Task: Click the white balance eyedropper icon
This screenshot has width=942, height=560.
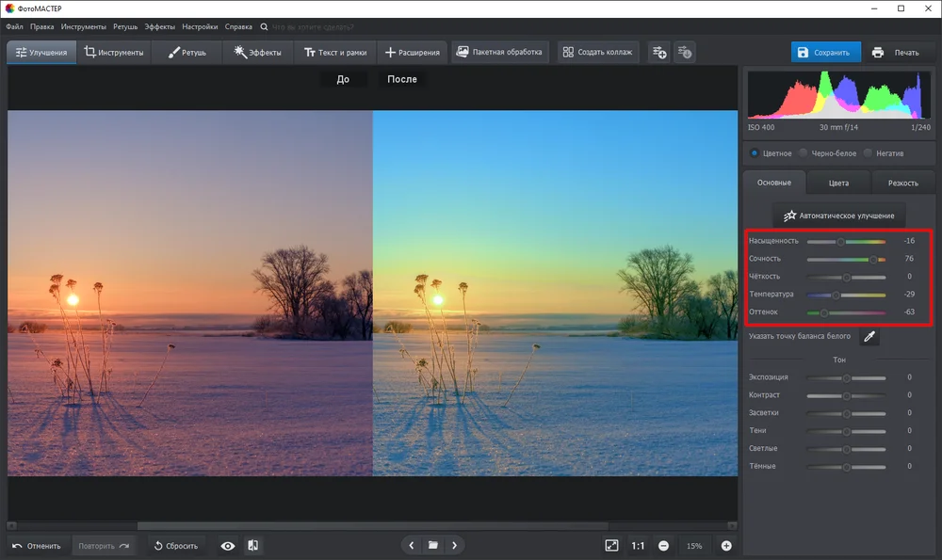Action: coord(869,337)
